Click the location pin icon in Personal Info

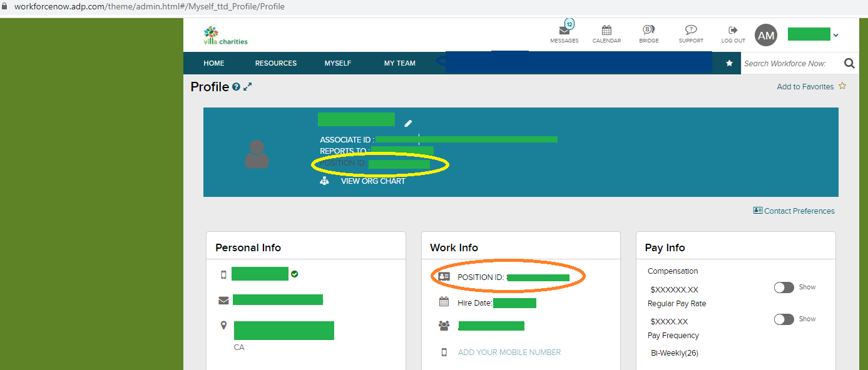223,326
